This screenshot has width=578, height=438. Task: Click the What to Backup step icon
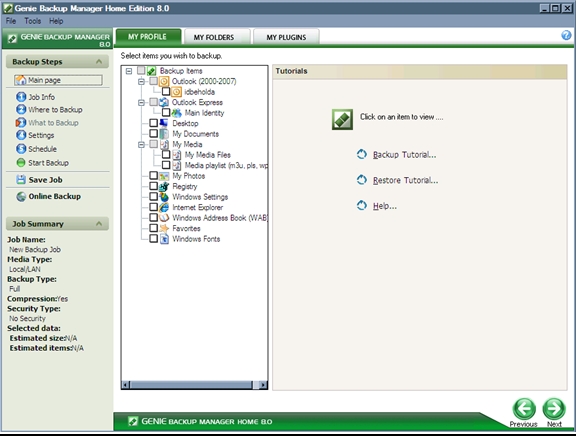[21, 122]
